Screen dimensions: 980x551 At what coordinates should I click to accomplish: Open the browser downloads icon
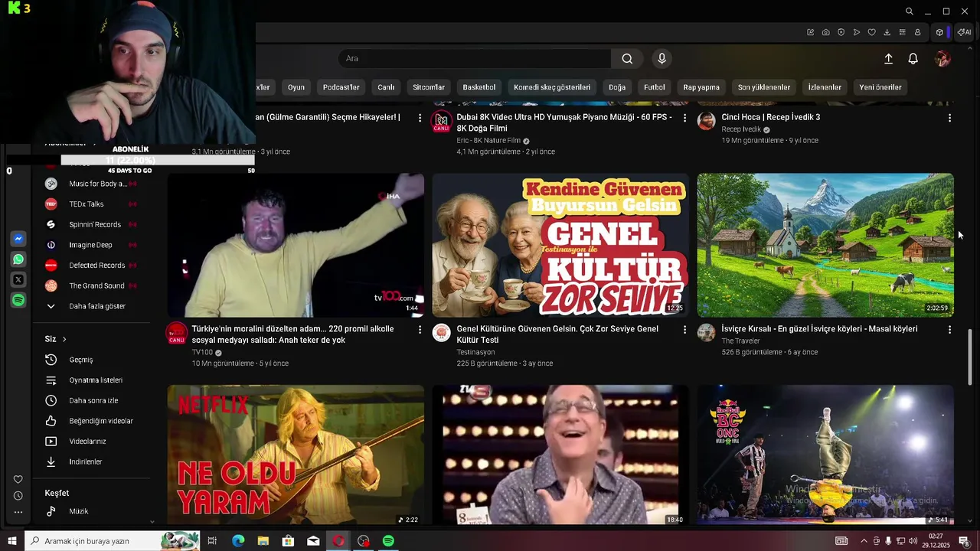(887, 32)
